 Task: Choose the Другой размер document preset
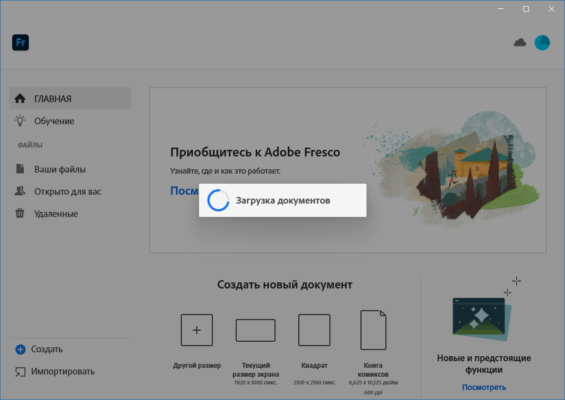coord(197,341)
